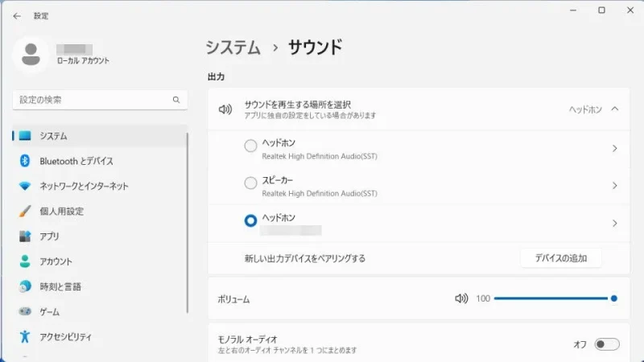Open the アプリ settings category

(50, 237)
